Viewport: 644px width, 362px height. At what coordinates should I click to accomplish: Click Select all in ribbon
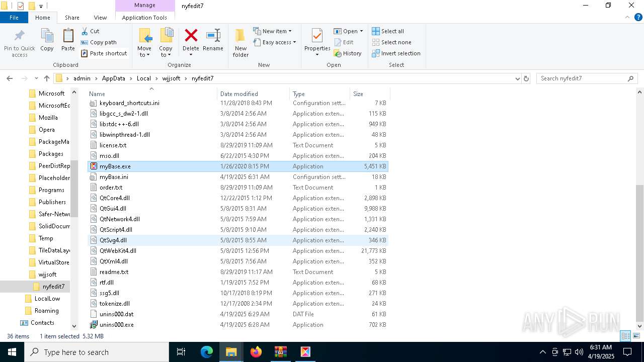tap(388, 31)
